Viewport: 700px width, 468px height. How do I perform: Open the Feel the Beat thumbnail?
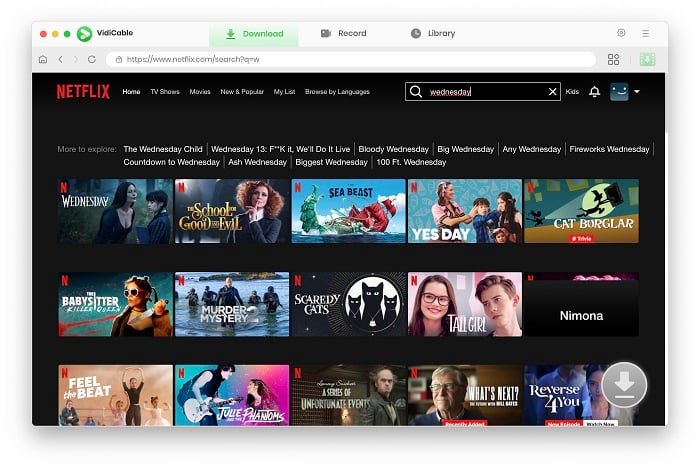[x=115, y=395]
